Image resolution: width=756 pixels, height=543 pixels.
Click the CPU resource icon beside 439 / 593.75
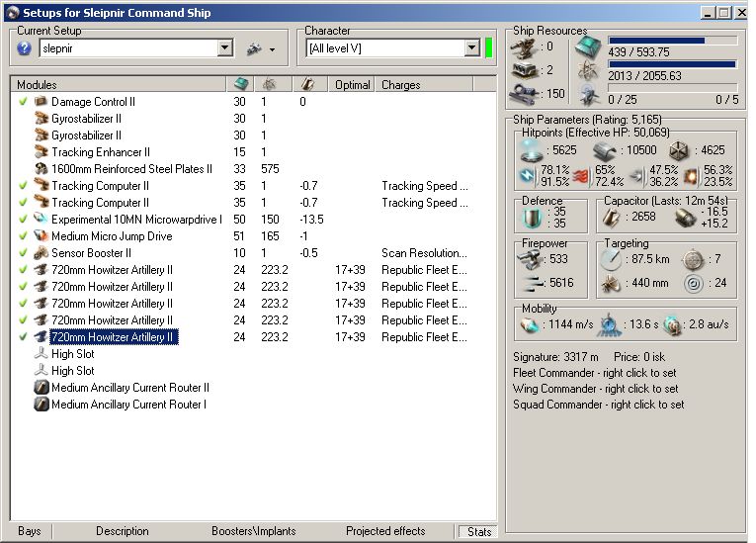point(589,46)
